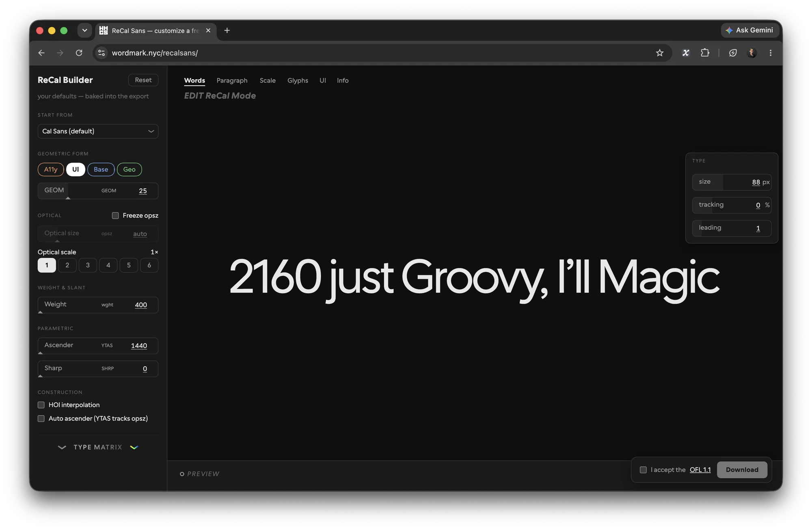This screenshot has height=530, width=812.
Task: Enable Freeze opsz checkbox
Action: (x=115, y=216)
